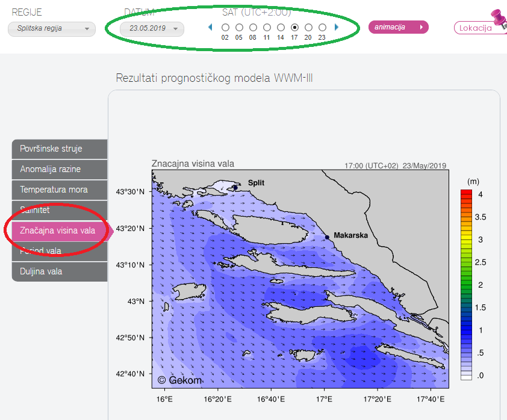Select the 02 hour radio button
This screenshot has height=420, width=507.
[x=225, y=28]
